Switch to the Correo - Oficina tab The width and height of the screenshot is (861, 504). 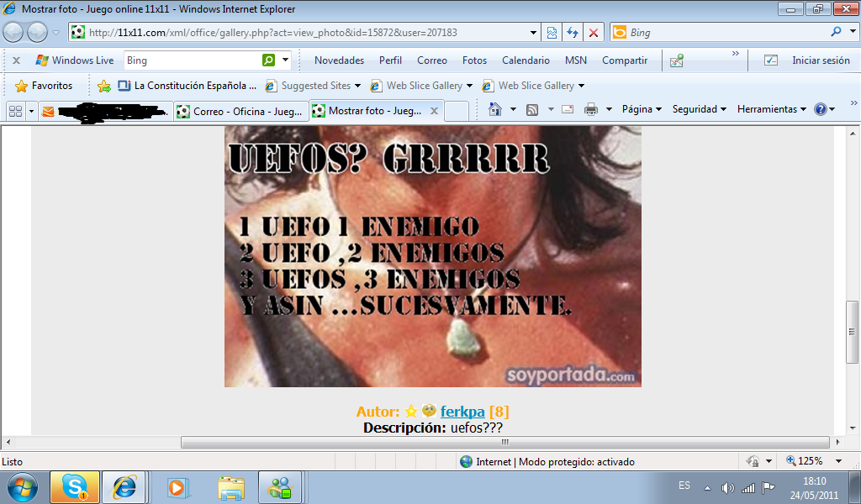pos(239,111)
